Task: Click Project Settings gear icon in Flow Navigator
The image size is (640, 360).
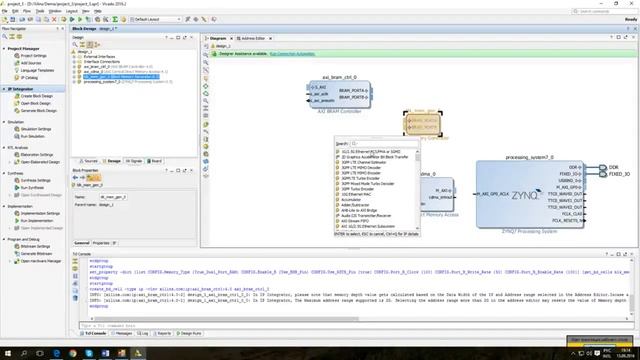Action: (17, 56)
